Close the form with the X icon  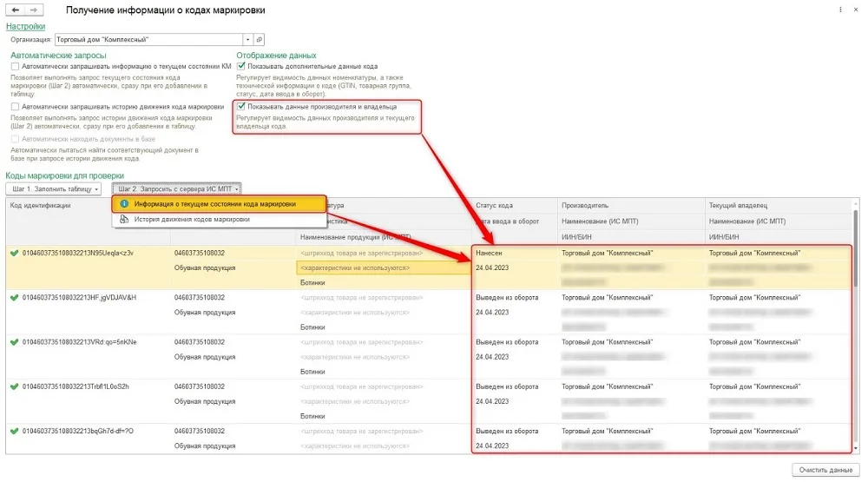point(855,10)
